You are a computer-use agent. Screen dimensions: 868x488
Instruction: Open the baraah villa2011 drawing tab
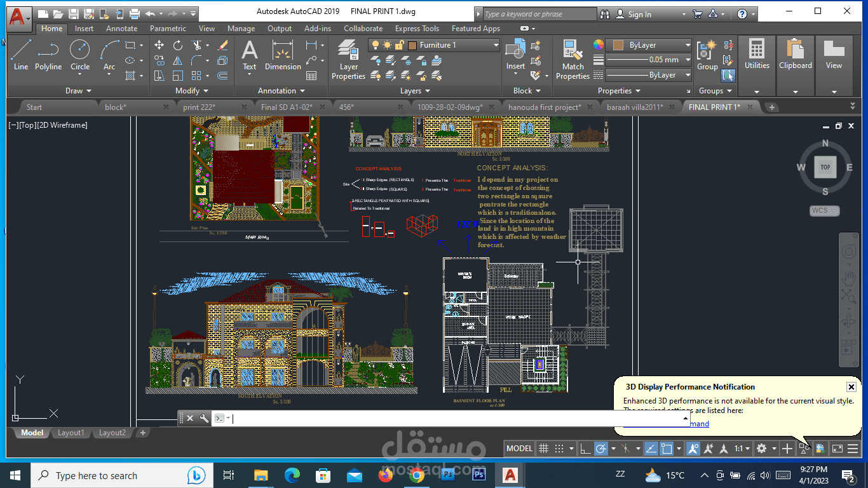point(635,107)
